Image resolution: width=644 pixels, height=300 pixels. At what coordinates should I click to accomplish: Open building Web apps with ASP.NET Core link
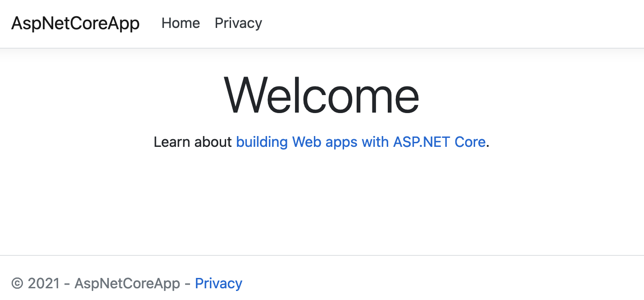(361, 142)
